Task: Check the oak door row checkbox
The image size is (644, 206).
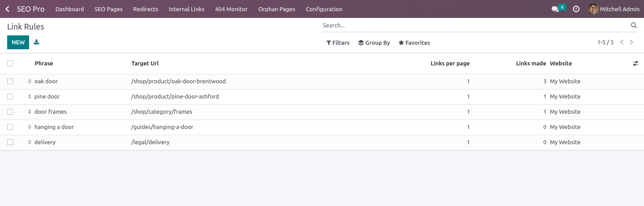Action: [10, 82]
